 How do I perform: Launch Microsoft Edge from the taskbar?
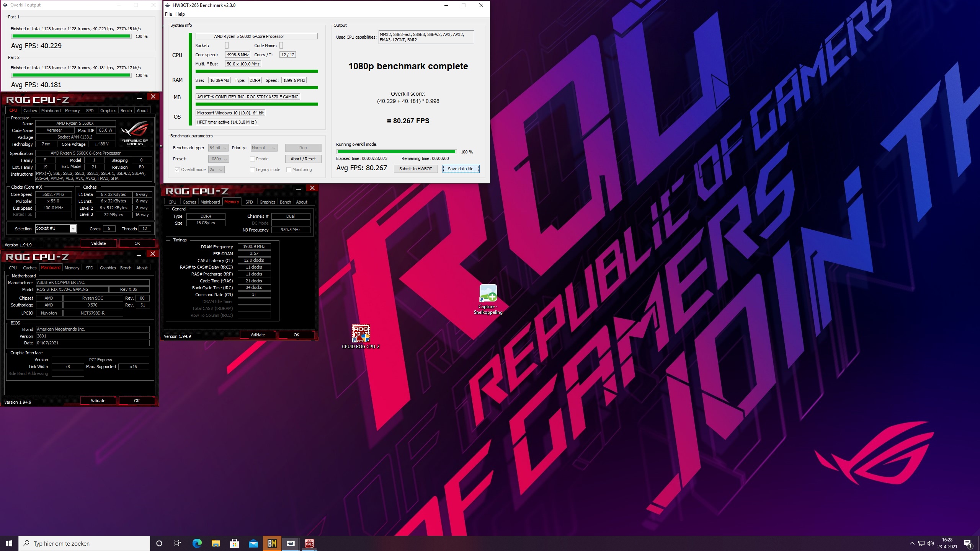coord(197,543)
